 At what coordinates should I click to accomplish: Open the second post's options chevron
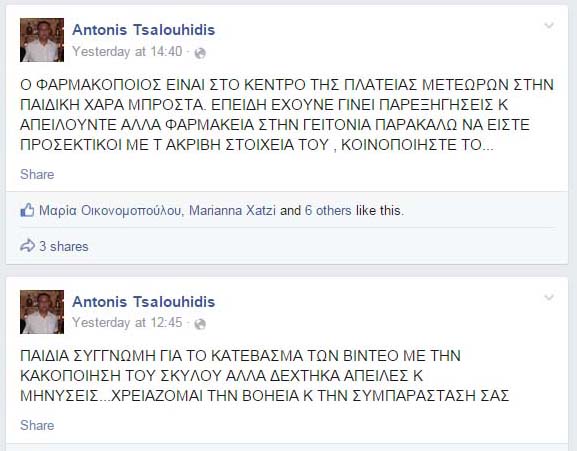549,297
